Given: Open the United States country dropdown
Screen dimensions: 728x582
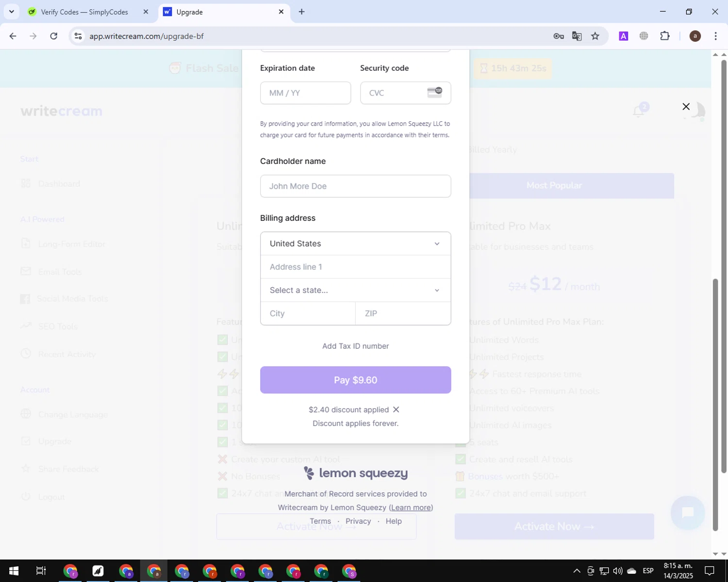Looking at the screenshot, I should pos(355,243).
